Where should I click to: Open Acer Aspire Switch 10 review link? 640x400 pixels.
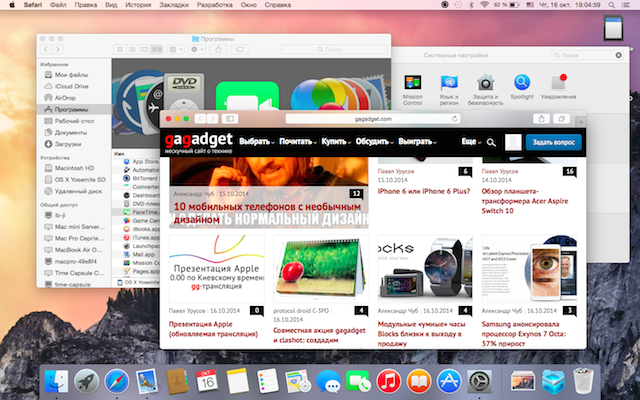click(x=524, y=201)
